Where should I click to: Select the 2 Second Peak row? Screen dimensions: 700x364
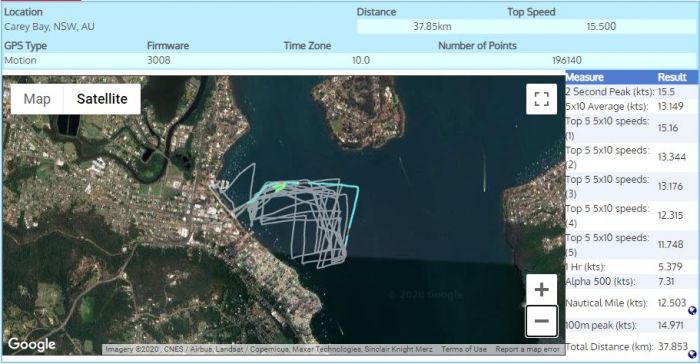tap(631, 92)
